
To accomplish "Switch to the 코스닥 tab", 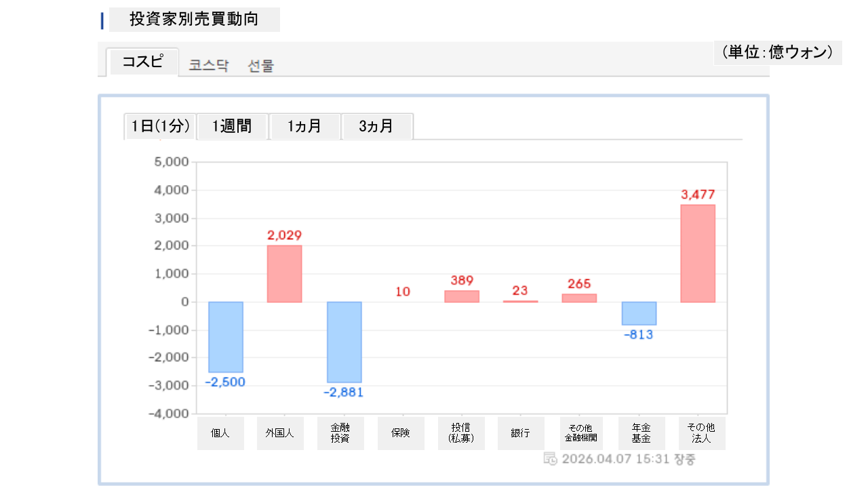I will click(x=209, y=66).
